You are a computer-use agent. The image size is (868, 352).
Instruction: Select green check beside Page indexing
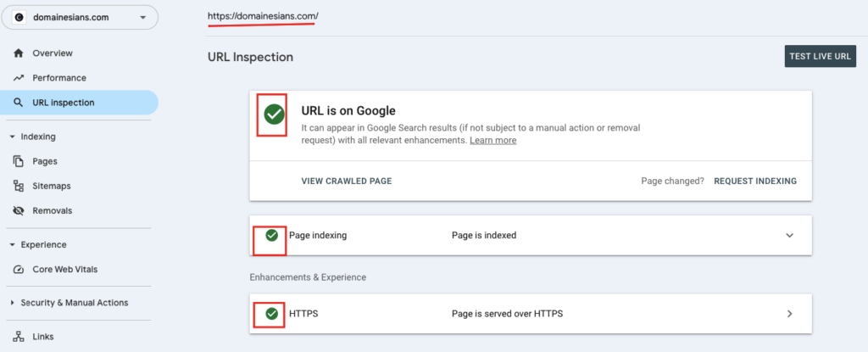point(272,235)
